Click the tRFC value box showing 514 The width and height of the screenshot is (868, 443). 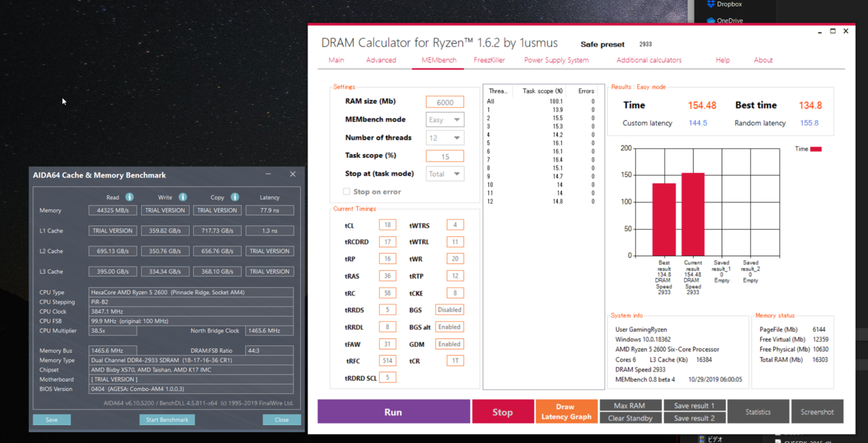point(388,361)
